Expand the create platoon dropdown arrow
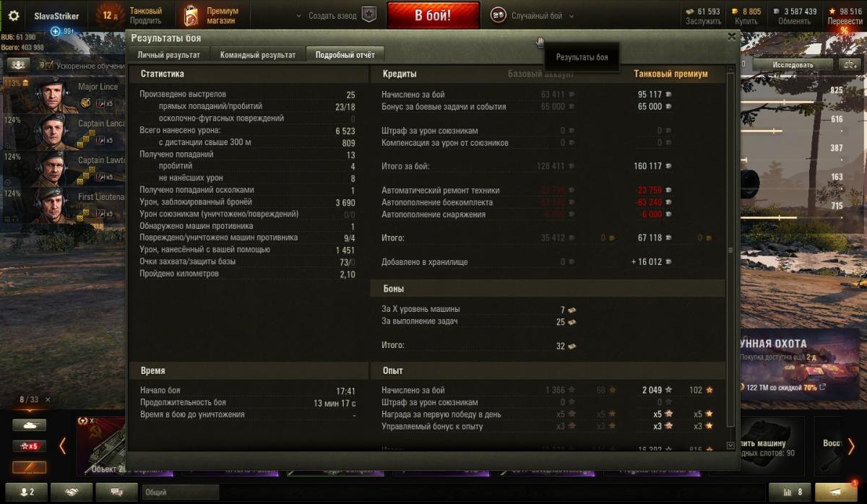Image resolution: width=867 pixels, height=504 pixels. pyautogui.click(x=300, y=16)
